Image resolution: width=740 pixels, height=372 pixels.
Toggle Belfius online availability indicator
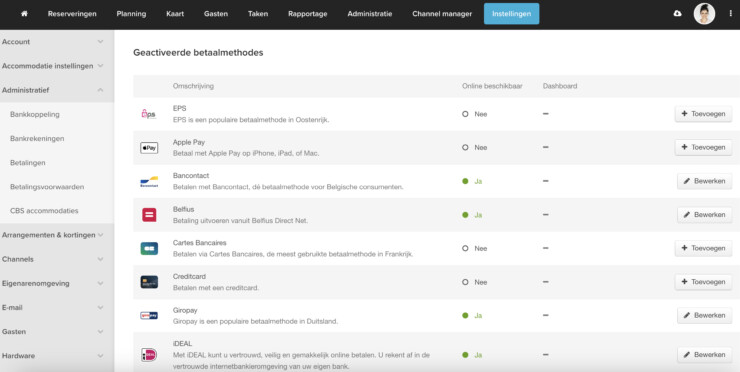coord(465,215)
